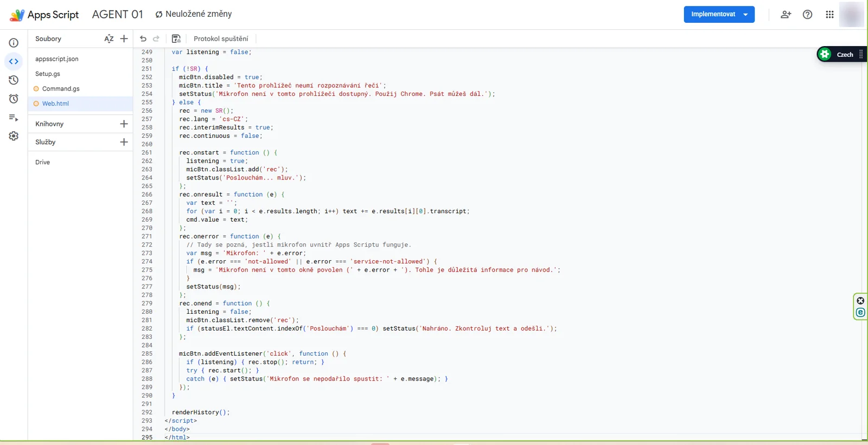The height and width of the screenshot is (445, 868).
Task: Click the setStatus(msg); line
Action: [213, 287]
